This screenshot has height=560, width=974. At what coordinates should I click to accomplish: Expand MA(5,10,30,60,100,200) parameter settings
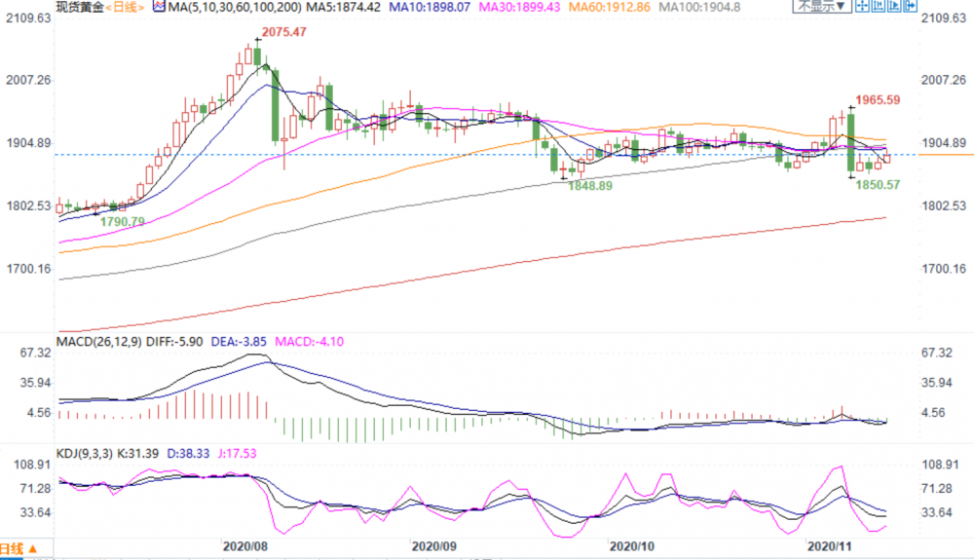[x=235, y=8]
